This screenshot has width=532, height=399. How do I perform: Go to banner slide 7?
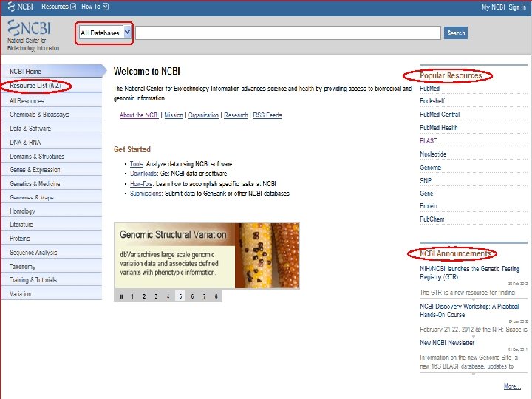(204, 296)
